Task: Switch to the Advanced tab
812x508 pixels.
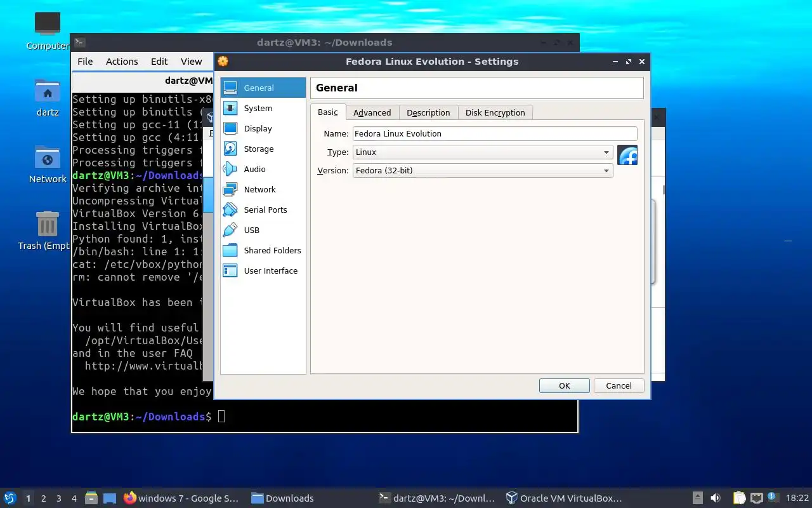Action: coord(372,112)
